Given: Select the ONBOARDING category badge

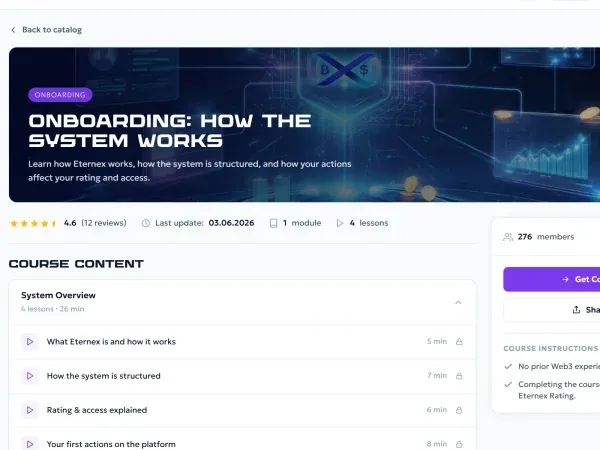Looking at the screenshot, I should [60, 95].
